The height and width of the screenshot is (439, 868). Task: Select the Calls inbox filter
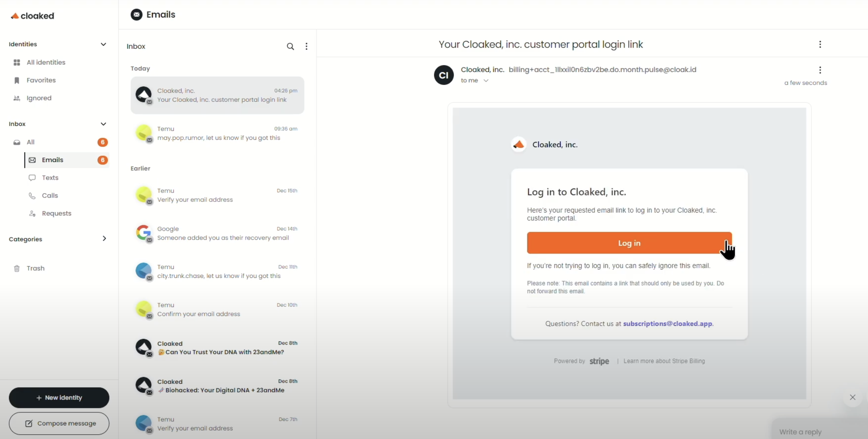(67, 195)
